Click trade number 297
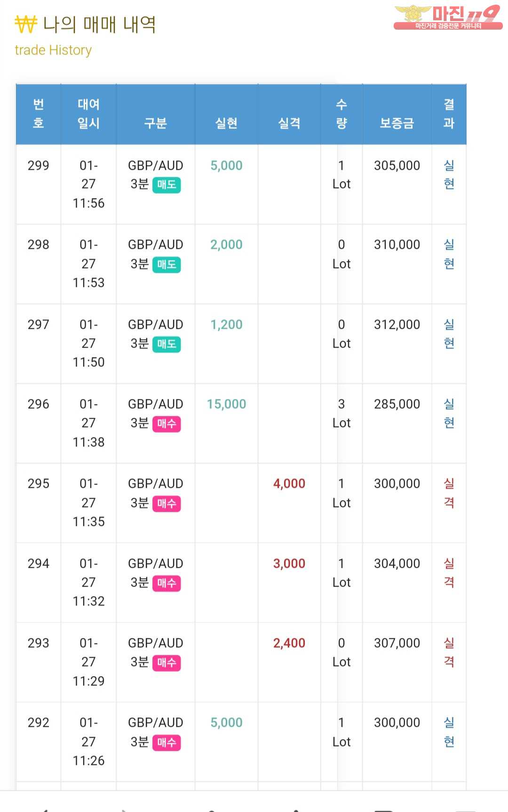 tap(39, 325)
